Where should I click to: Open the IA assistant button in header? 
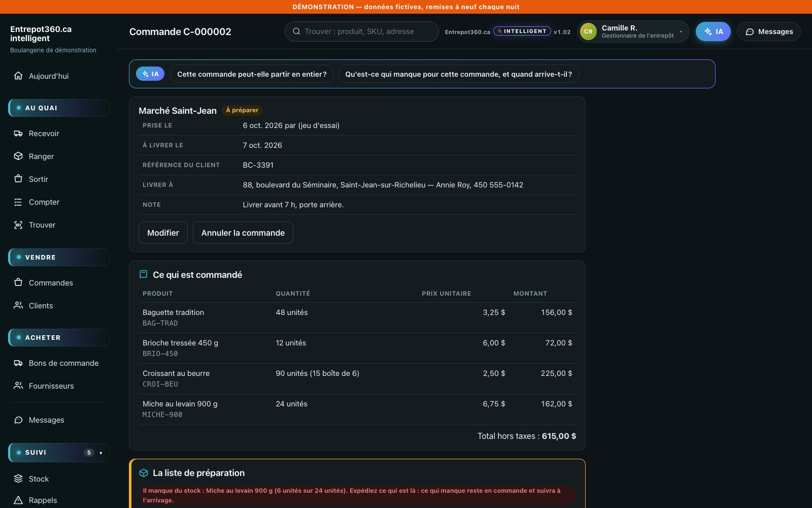tap(713, 31)
